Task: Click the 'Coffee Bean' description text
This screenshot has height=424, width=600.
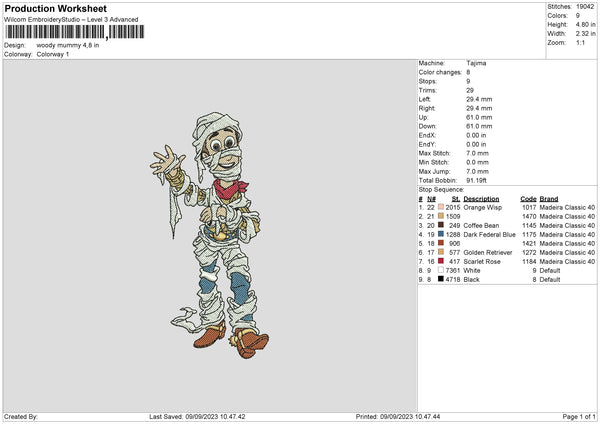Action: click(x=481, y=225)
